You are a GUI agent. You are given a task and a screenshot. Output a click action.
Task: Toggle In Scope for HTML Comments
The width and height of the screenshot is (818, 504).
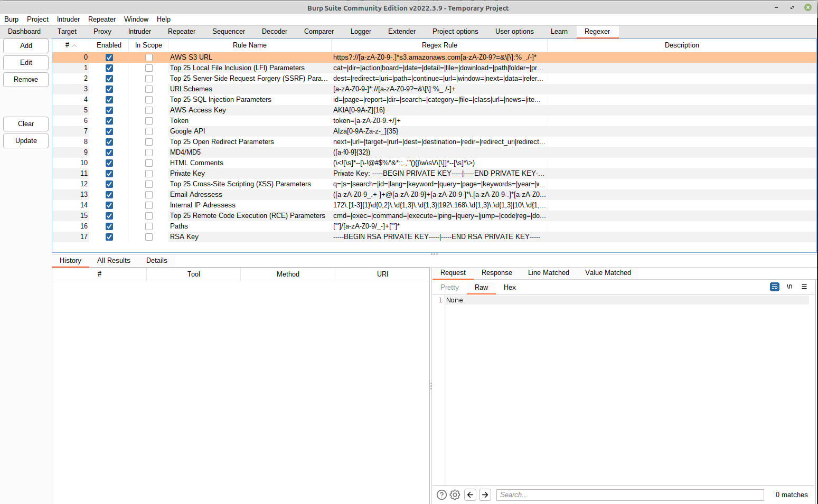pyautogui.click(x=149, y=163)
